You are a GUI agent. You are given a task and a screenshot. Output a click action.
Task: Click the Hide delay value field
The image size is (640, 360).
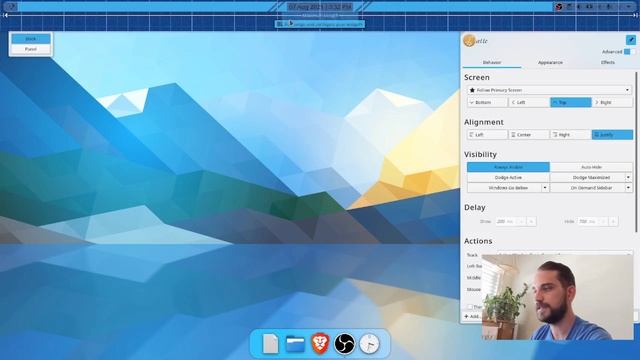pos(588,222)
